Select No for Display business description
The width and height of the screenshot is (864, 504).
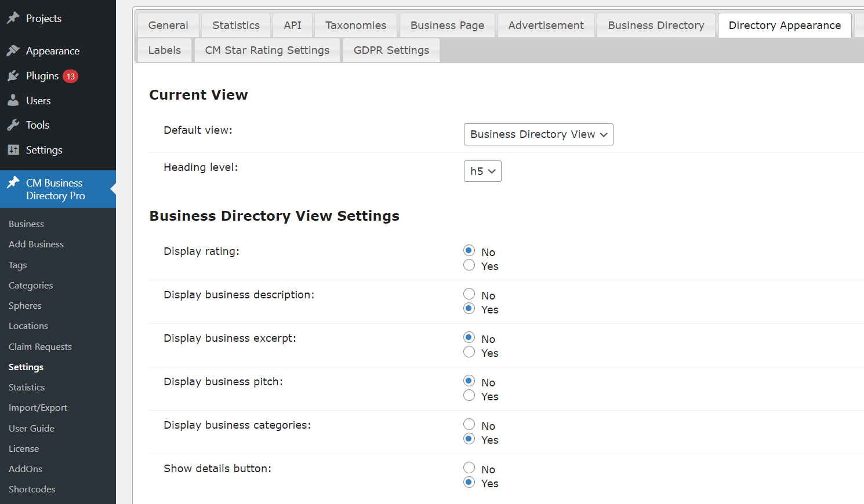(x=469, y=294)
